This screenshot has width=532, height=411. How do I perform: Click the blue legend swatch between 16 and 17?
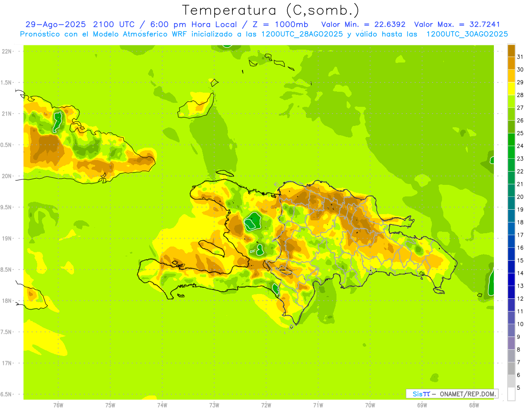pos(511,241)
